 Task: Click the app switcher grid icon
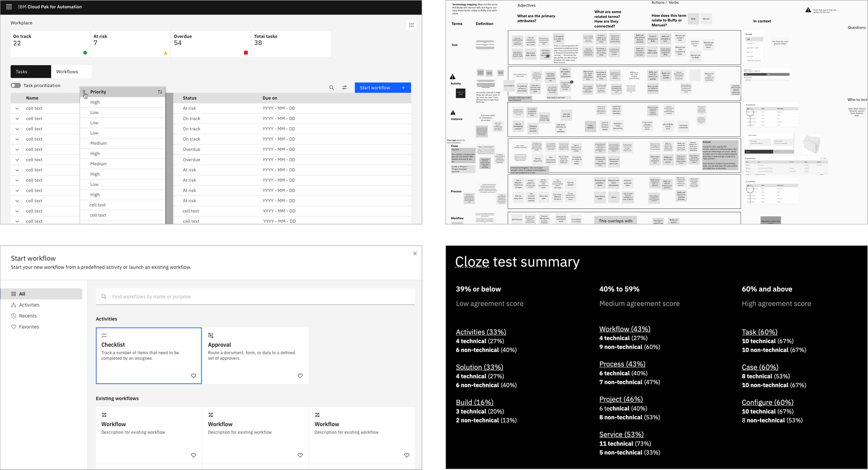click(x=411, y=25)
